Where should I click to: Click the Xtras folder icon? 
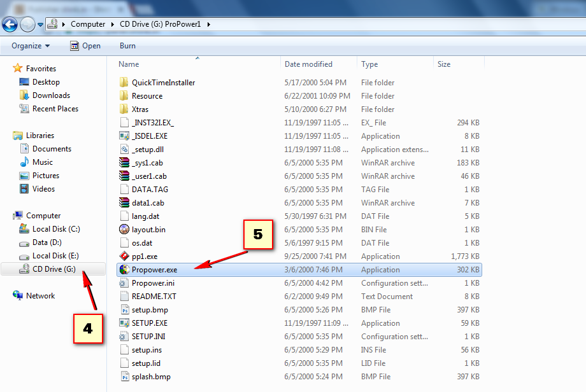click(124, 109)
